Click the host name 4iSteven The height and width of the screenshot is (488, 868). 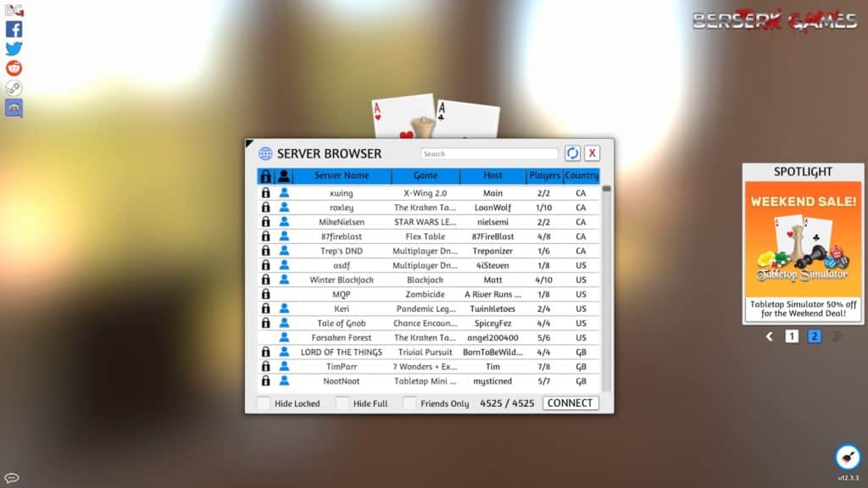pos(492,265)
